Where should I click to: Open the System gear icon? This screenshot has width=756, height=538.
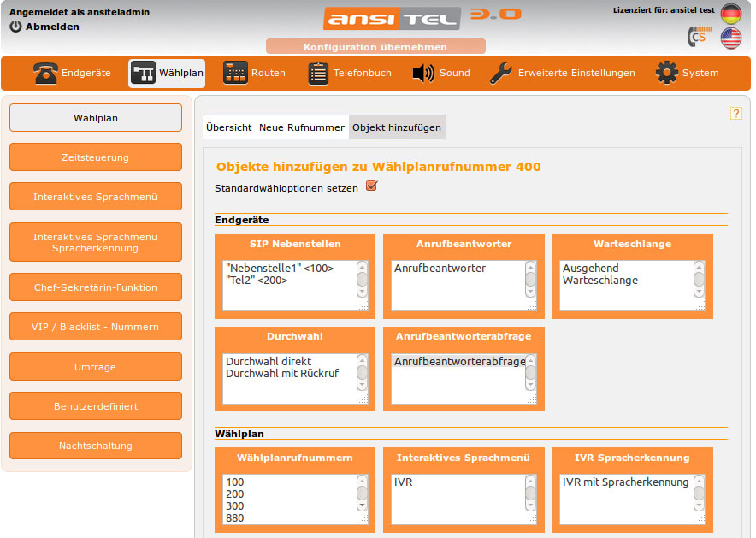pyautogui.click(x=666, y=74)
